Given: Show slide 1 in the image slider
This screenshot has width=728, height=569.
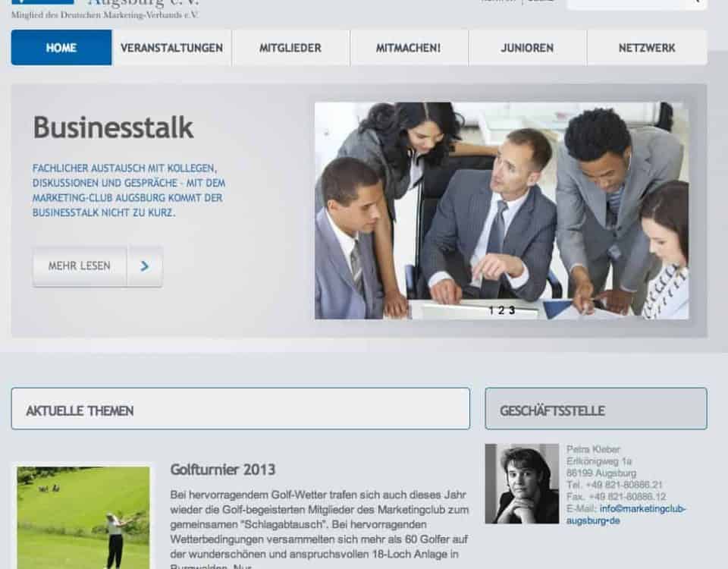Looking at the screenshot, I should coord(491,310).
